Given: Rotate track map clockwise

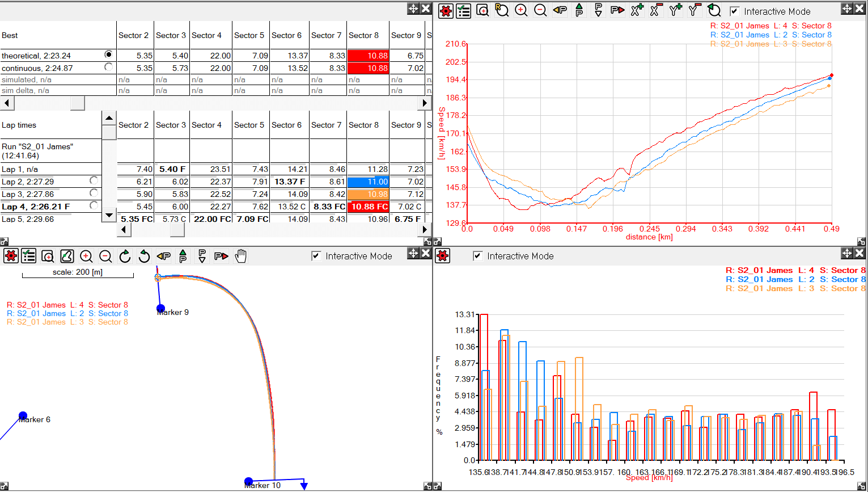Looking at the screenshot, I should click(x=125, y=256).
